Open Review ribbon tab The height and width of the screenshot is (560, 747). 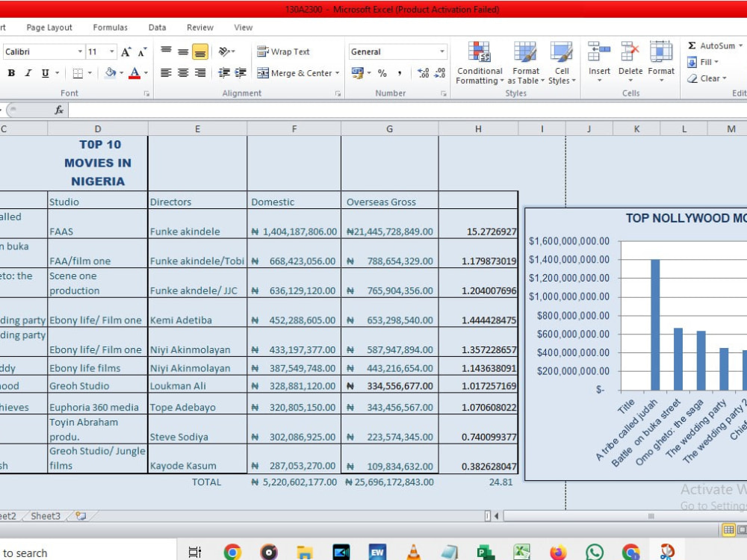tap(200, 28)
